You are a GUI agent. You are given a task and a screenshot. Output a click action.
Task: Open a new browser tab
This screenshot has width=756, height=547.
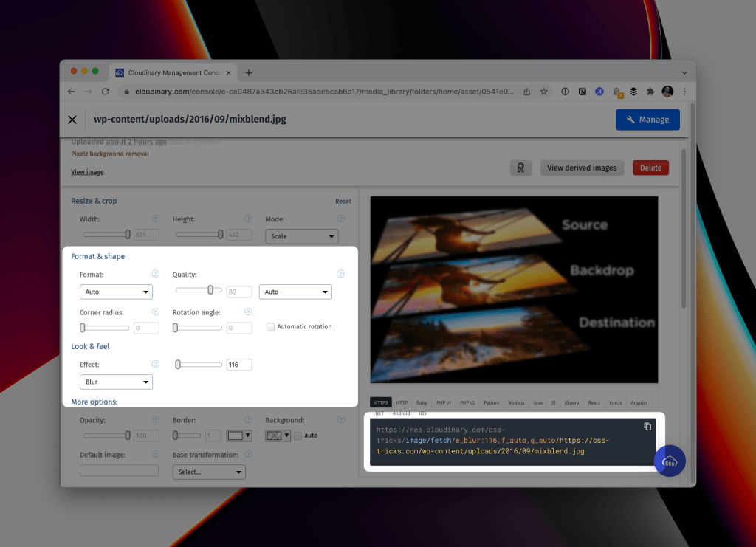pos(249,73)
